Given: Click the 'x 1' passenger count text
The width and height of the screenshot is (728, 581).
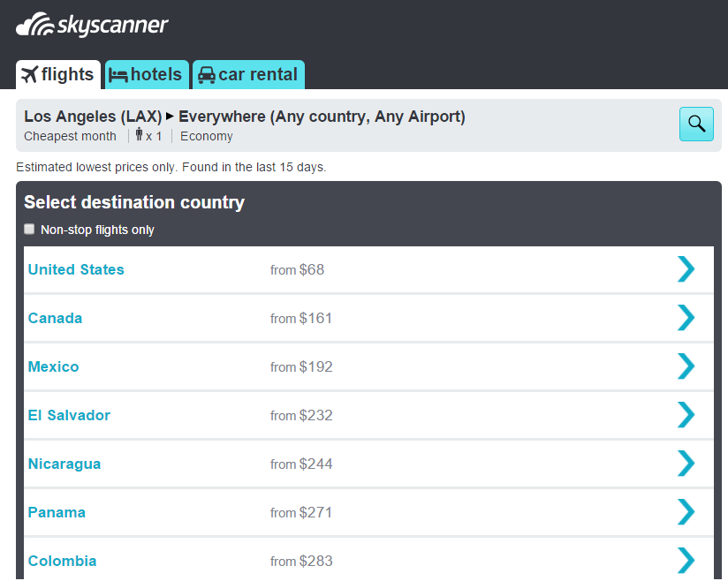Looking at the screenshot, I should click(x=154, y=137).
